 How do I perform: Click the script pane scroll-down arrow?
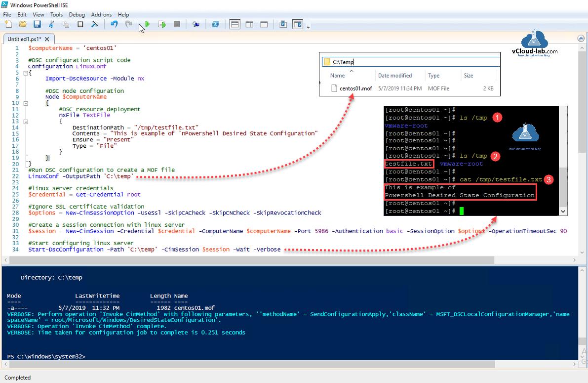tap(583, 253)
